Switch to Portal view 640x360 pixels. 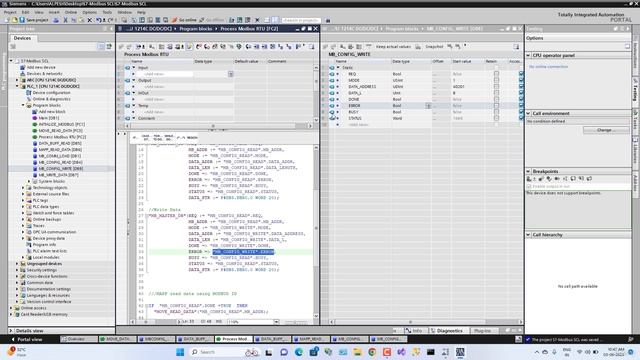click(27, 339)
